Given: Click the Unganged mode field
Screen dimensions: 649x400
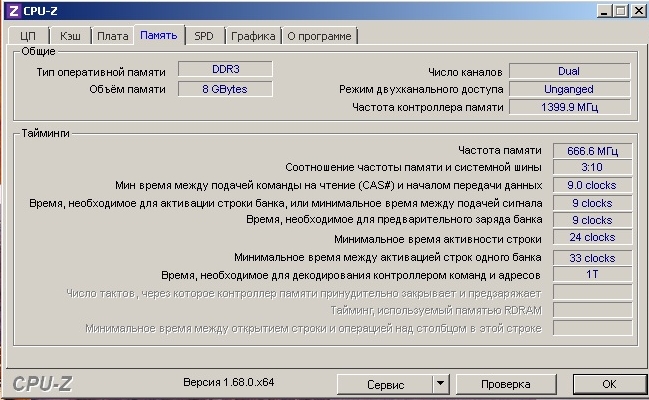Looking at the screenshot, I should click(x=570, y=89).
